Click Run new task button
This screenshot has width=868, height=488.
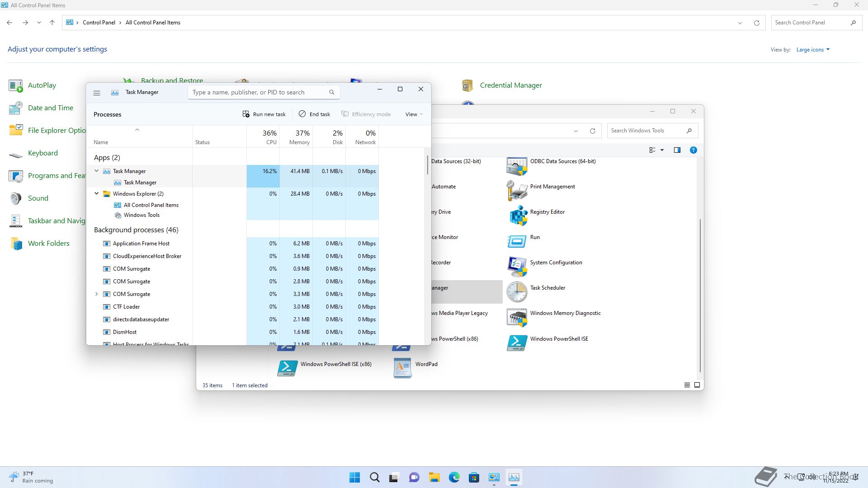pyautogui.click(x=264, y=114)
